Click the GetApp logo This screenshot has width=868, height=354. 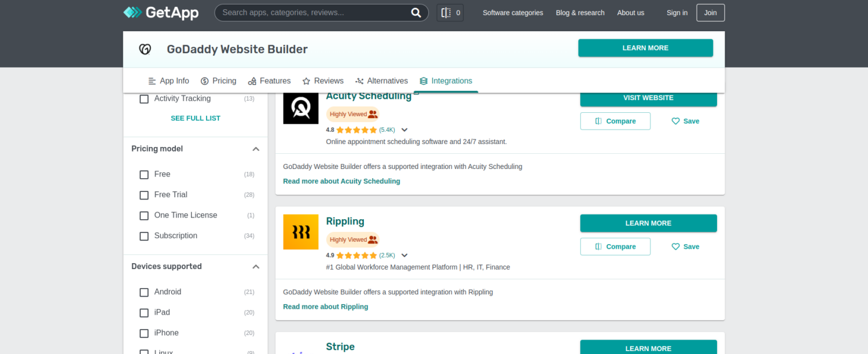161,13
